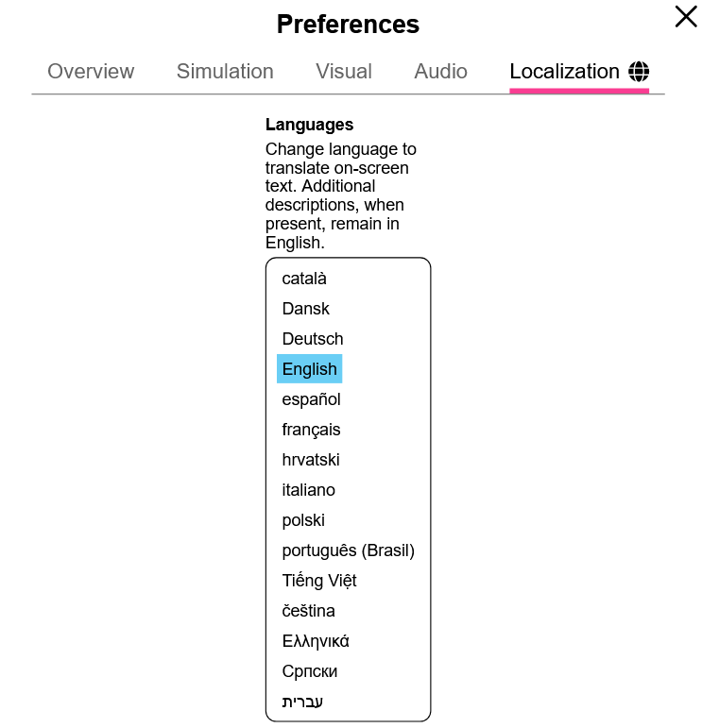The image size is (702, 728).
Task: Select português (Brasil)
Action: (x=349, y=550)
